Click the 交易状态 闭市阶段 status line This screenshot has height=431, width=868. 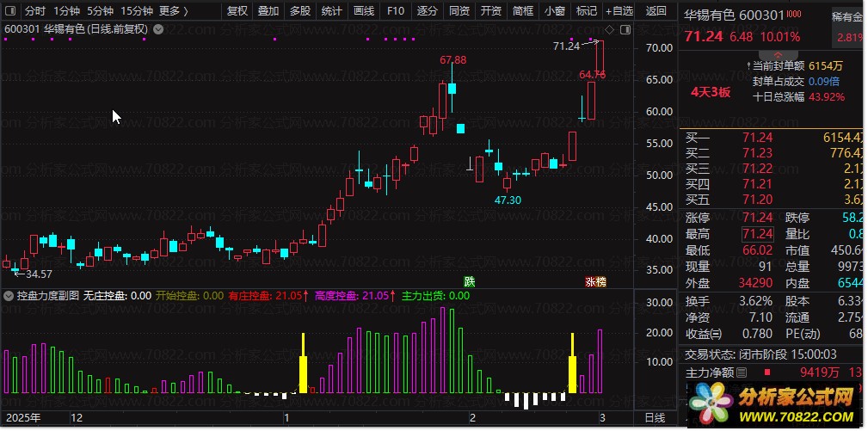pyautogui.click(x=761, y=354)
